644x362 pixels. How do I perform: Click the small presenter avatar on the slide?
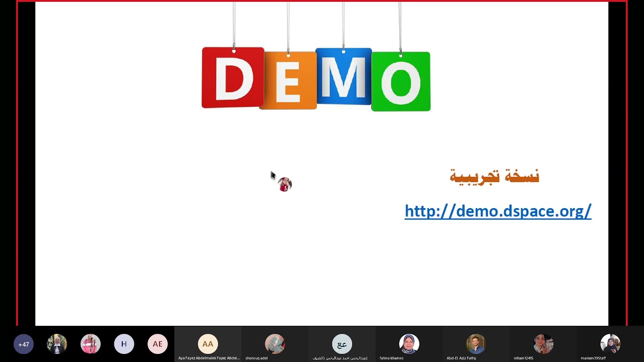click(x=285, y=185)
